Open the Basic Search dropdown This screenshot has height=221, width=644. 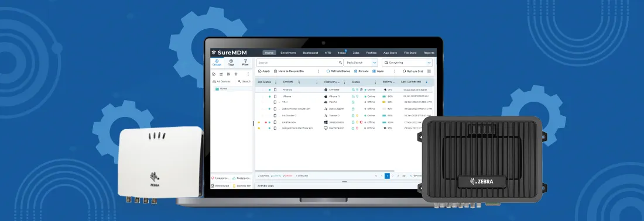(361, 63)
